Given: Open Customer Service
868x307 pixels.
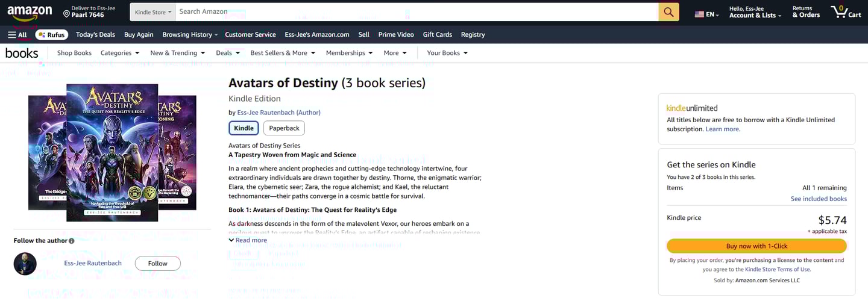Looking at the screenshot, I should pos(250,35).
